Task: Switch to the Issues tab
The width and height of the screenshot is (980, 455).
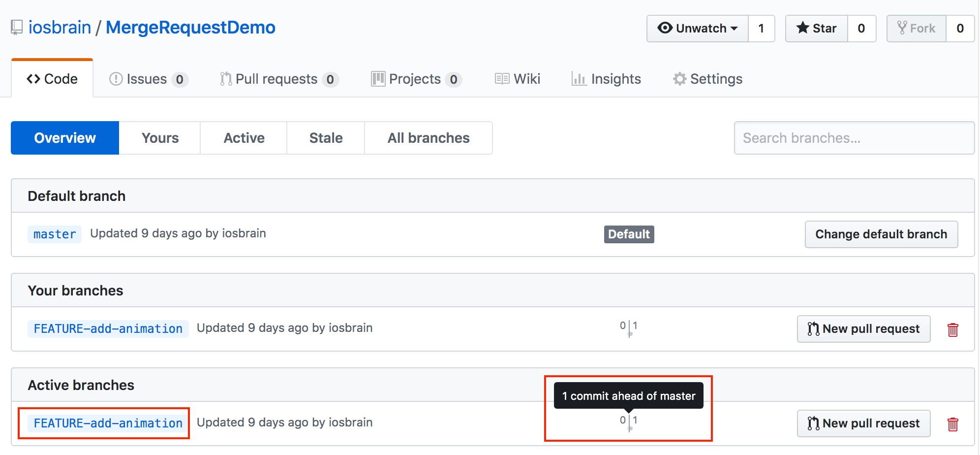Action: click(x=148, y=79)
